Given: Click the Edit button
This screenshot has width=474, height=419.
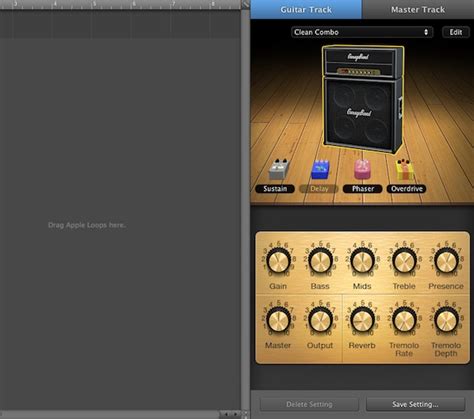Looking at the screenshot, I should point(455,32).
